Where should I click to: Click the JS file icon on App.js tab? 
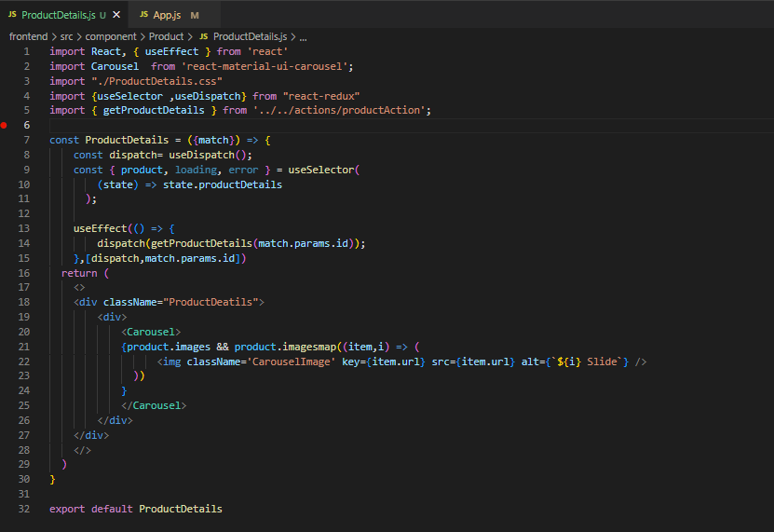pyautogui.click(x=143, y=15)
